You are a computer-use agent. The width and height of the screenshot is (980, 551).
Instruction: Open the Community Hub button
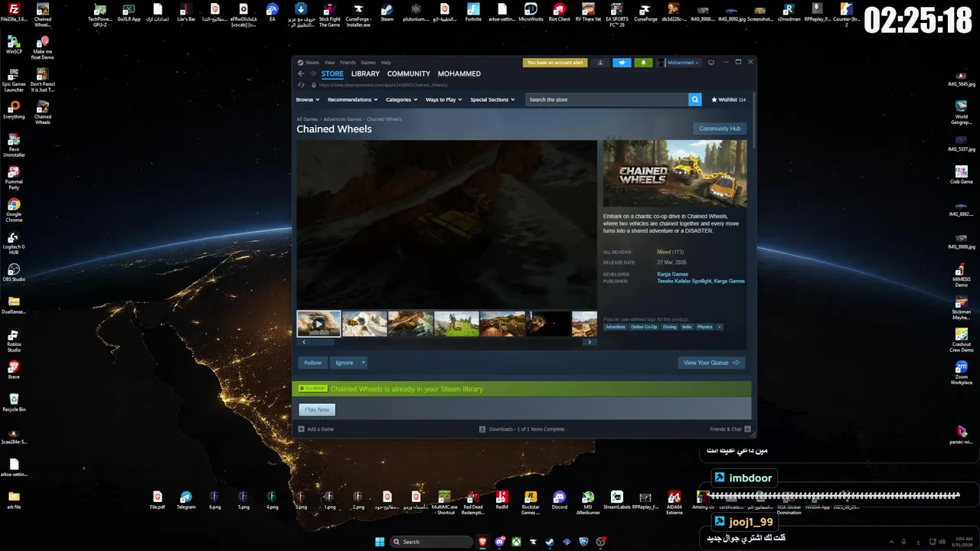[x=720, y=129]
